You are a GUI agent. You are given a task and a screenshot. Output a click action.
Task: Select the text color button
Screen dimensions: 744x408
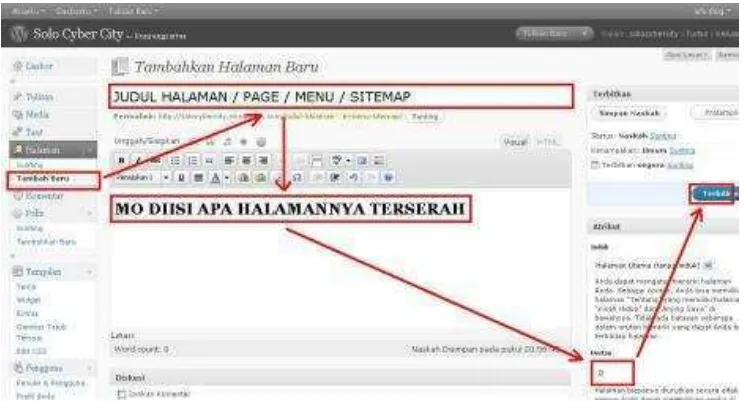215,177
